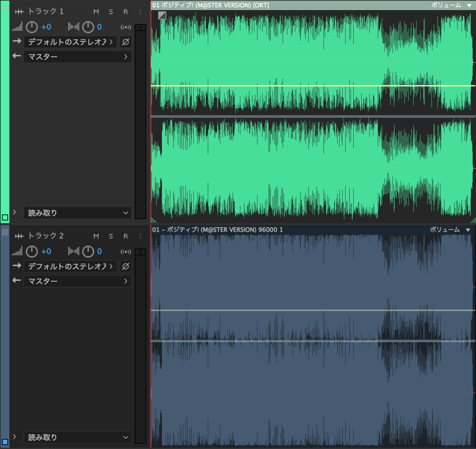476x449 pixels.
Task: Click Track 2 pan value 0
Action: point(99,251)
